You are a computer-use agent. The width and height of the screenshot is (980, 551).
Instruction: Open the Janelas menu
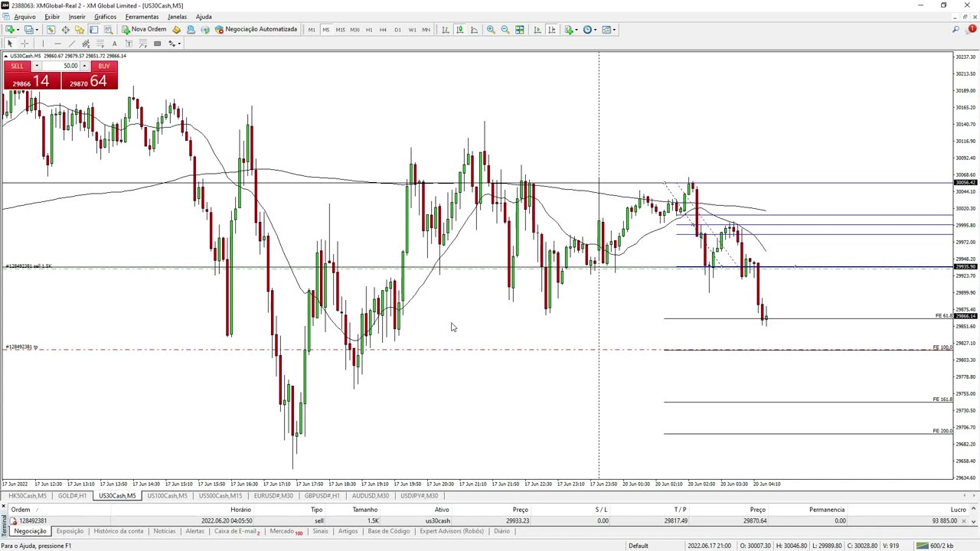(x=177, y=17)
